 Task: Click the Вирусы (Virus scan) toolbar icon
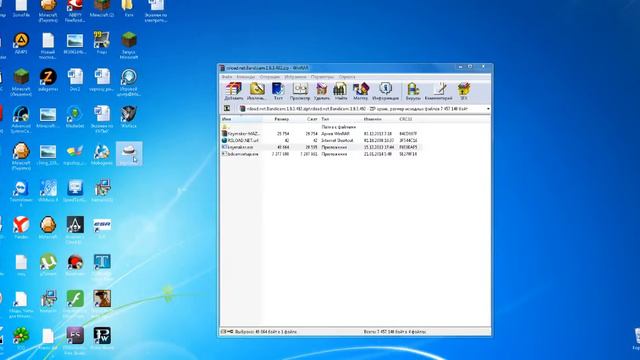pos(413,91)
